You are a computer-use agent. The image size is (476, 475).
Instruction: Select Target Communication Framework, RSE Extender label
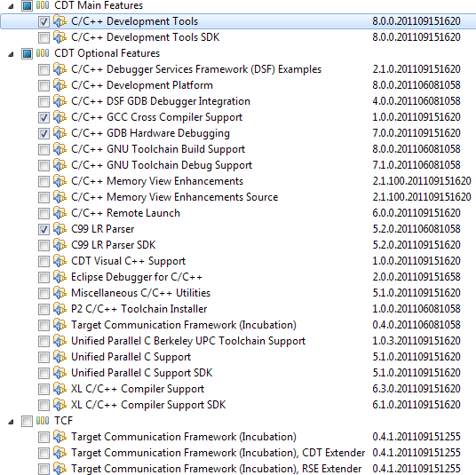[216, 469]
